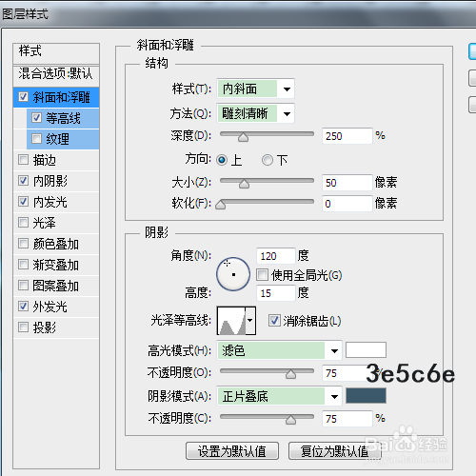Enable the 颜色叠加 checkbox

pyautogui.click(x=23, y=244)
